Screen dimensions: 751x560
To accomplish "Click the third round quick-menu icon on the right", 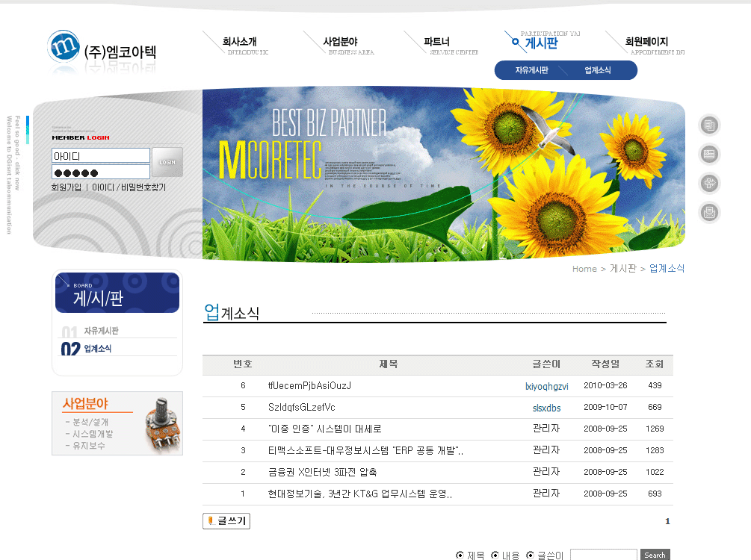I will tap(709, 184).
